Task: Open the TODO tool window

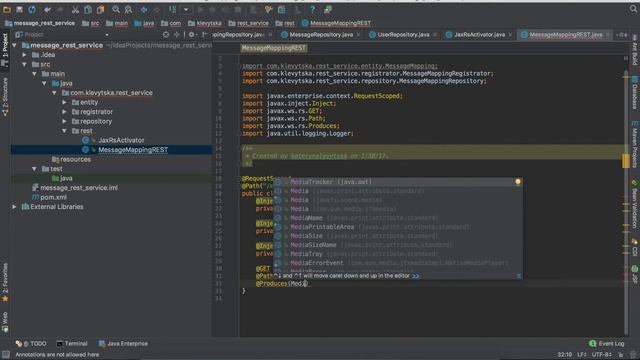Action: tap(31, 344)
